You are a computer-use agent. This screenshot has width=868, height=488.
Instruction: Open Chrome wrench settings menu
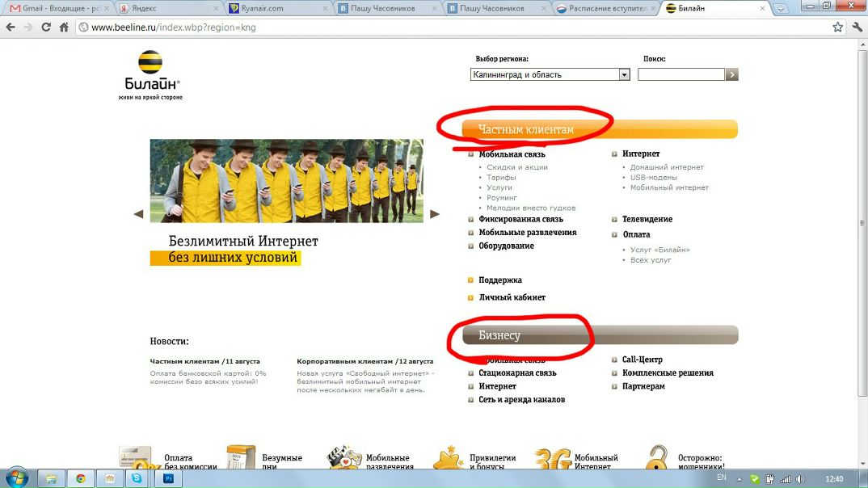857,27
